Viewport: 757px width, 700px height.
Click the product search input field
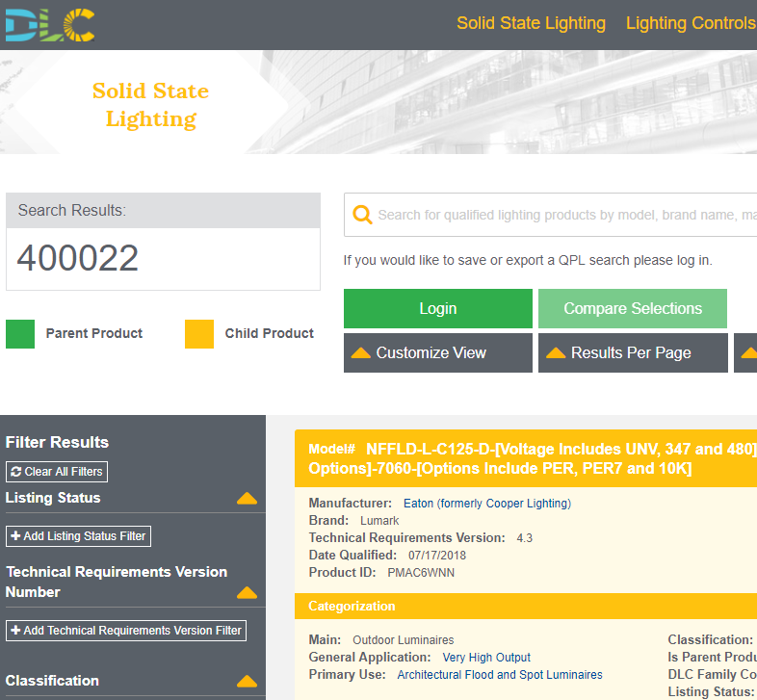coord(550,215)
